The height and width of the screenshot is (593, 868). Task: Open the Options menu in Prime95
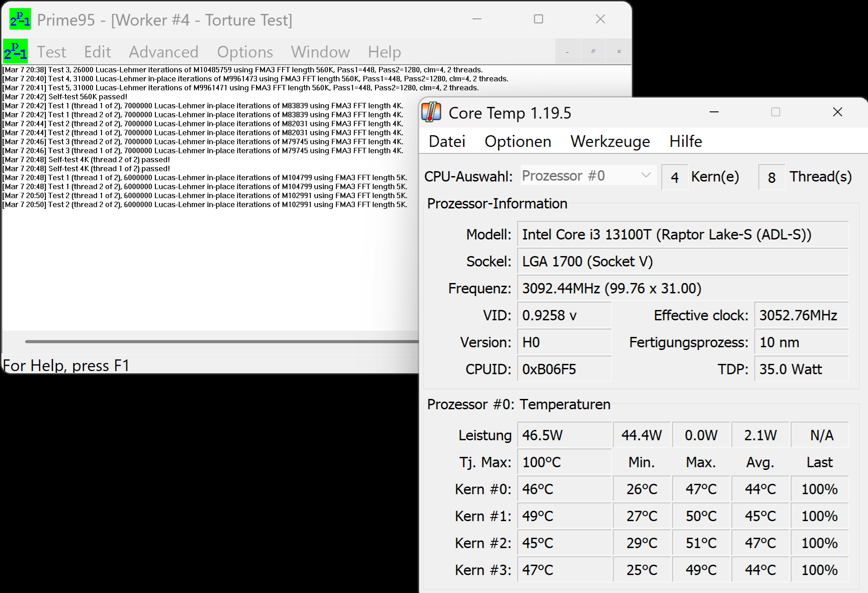[245, 52]
